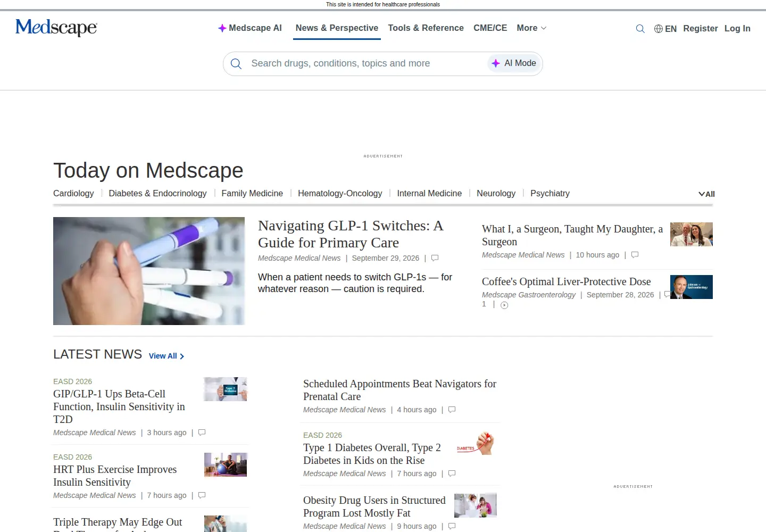The width and height of the screenshot is (766, 532).
Task: Focus the drug and conditions search field
Action: pos(365,64)
